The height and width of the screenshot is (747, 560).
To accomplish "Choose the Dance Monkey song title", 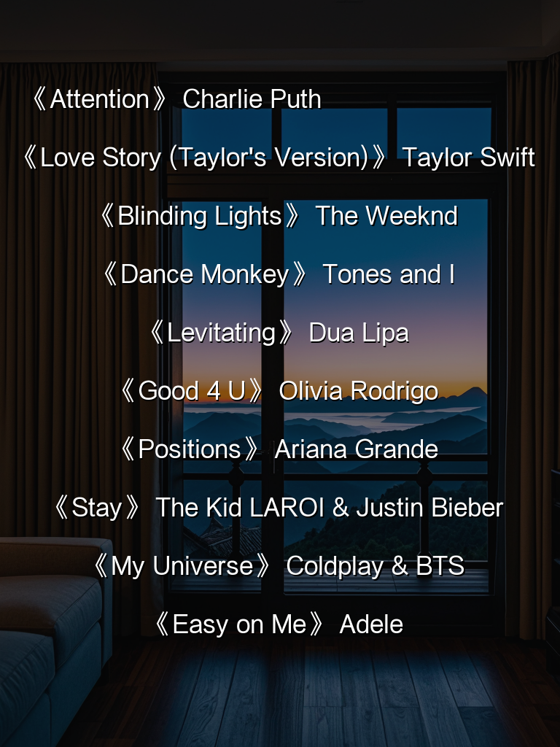I will [205, 275].
